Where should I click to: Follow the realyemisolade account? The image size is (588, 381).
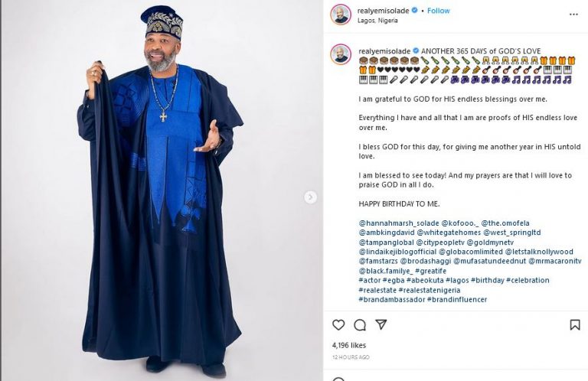coord(438,11)
